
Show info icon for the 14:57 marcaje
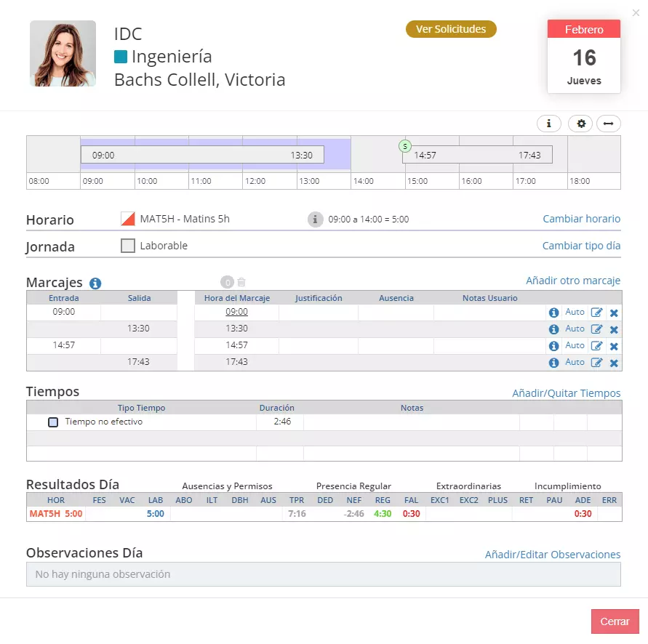point(553,346)
